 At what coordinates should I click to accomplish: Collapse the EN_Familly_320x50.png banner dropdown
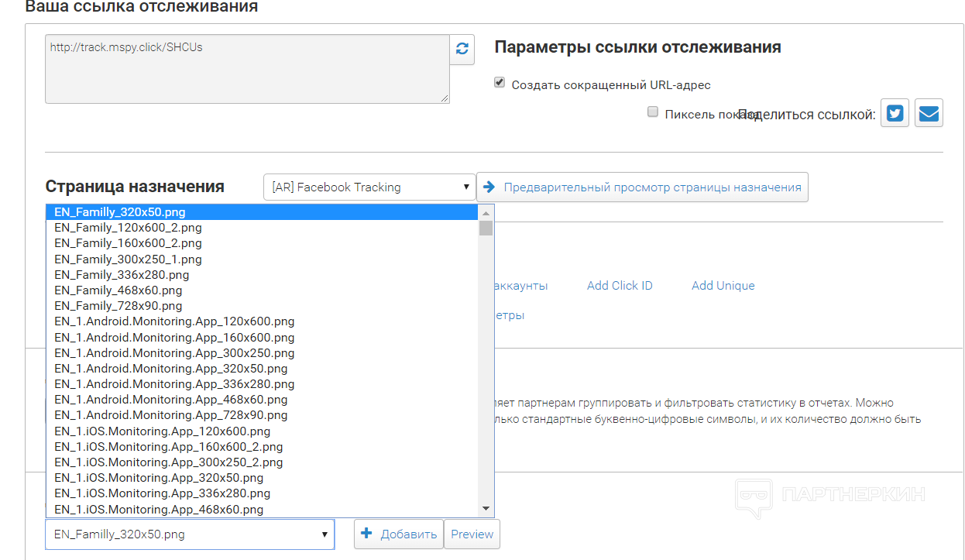point(190,534)
